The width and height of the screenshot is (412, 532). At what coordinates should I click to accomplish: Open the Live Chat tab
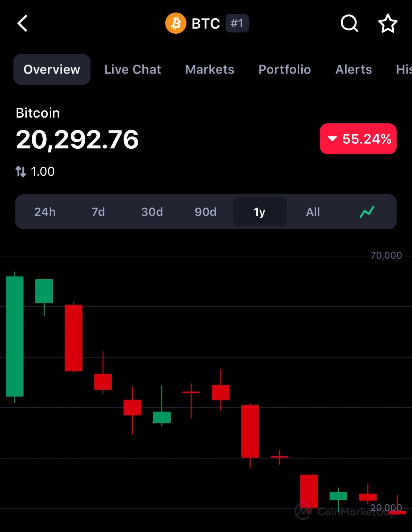(x=133, y=69)
